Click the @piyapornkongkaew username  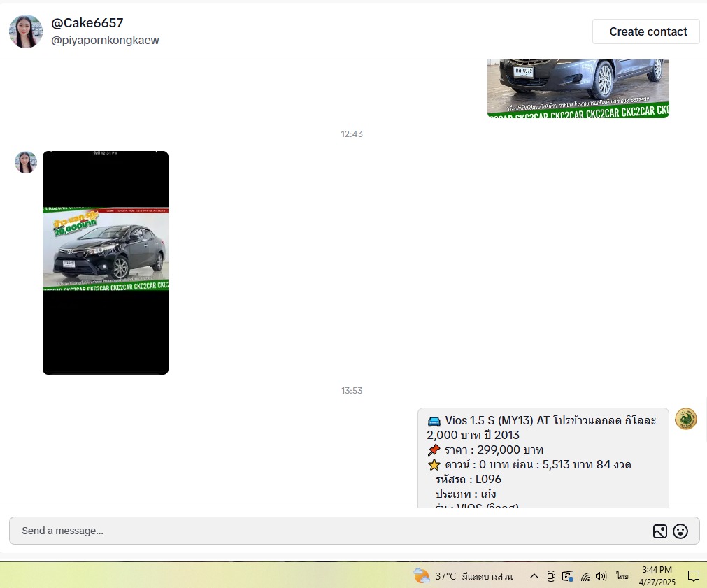pos(105,40)
